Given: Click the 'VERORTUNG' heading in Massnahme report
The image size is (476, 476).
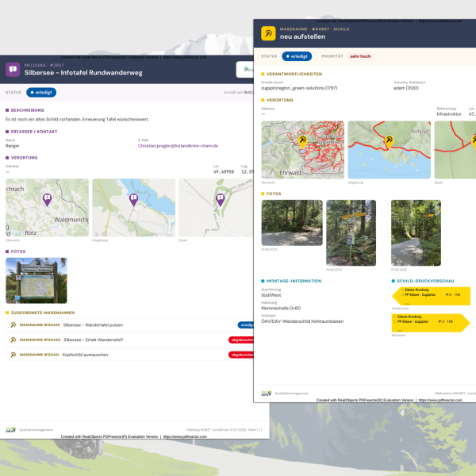Looking at the screenshot, I should tap(279, 100).
